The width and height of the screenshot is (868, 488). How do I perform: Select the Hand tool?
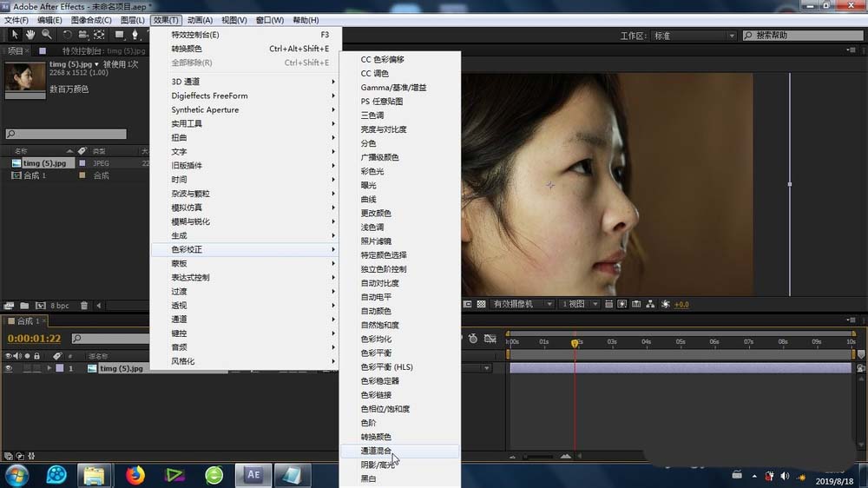tap(30, 35)
